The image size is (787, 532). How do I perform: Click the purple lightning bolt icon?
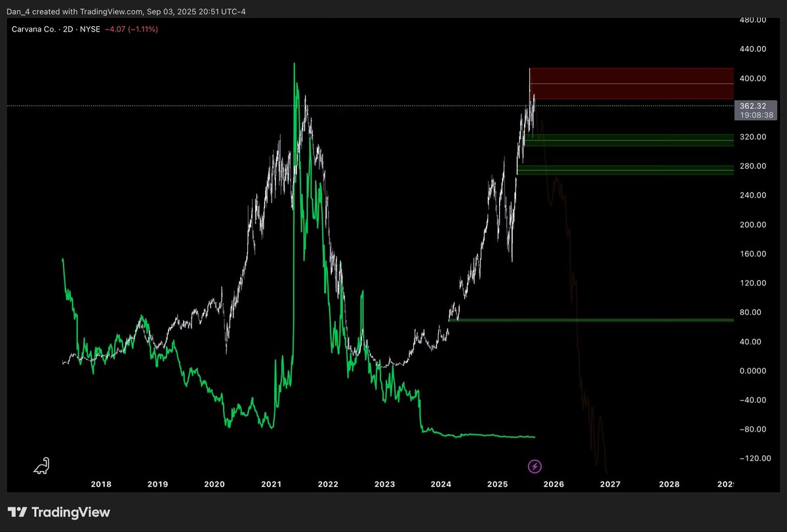[x=535, y=466]
